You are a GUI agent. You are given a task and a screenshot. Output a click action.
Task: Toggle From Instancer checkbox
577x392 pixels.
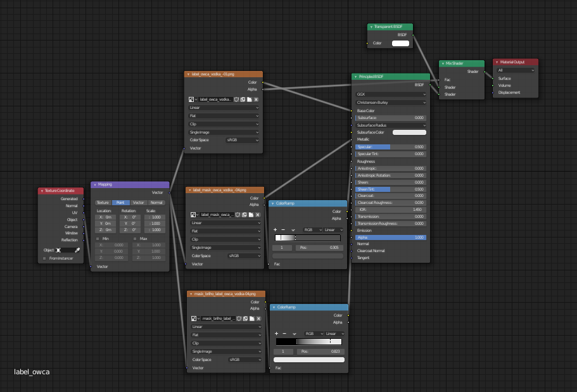click(x=44, y=258)
